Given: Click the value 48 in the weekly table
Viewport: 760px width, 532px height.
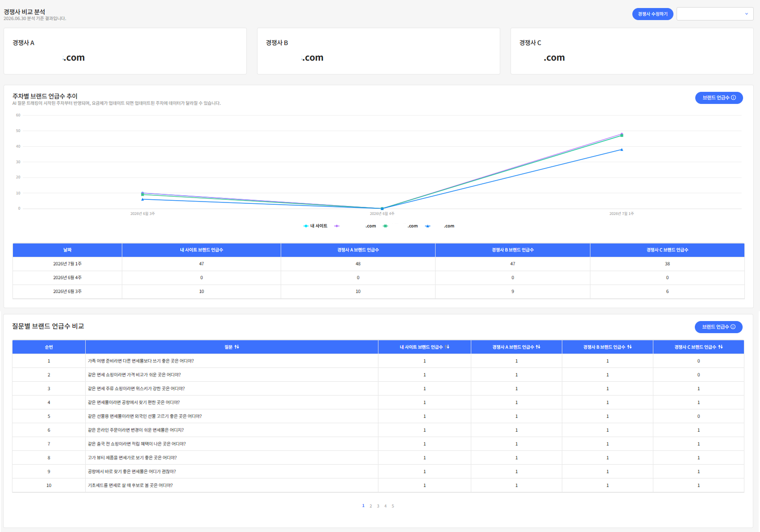Looking at the screenshot, I should 358,264.
